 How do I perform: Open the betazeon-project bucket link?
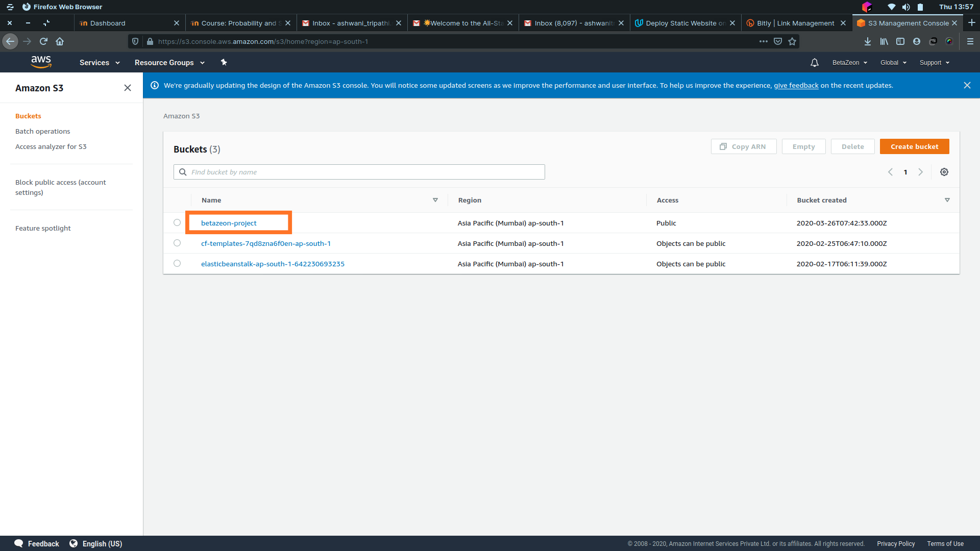coord(229,223)
